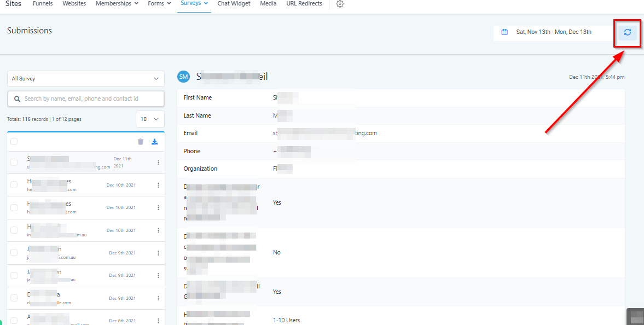Open the page size dropdown showing 10
This screenshot has width=644, height=325.
click(150, 119)
